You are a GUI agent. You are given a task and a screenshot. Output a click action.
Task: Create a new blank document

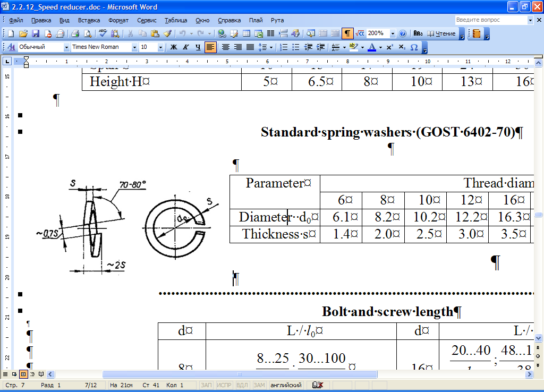click(11, 33)
